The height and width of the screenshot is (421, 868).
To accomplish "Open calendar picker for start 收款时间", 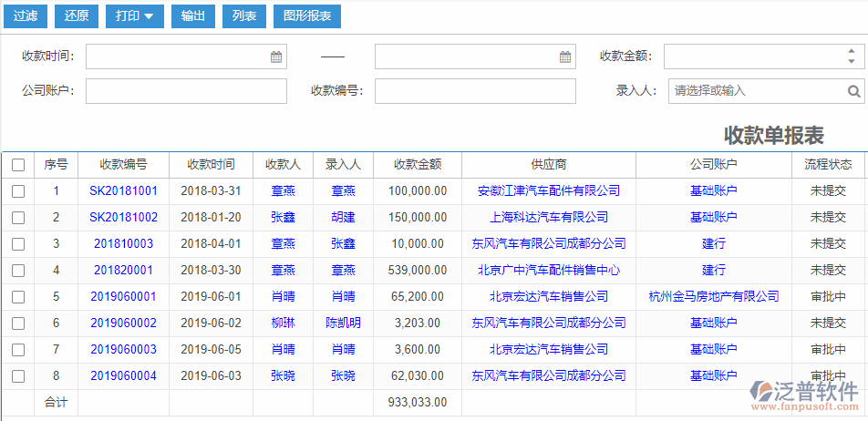I will tap(276, 56).
